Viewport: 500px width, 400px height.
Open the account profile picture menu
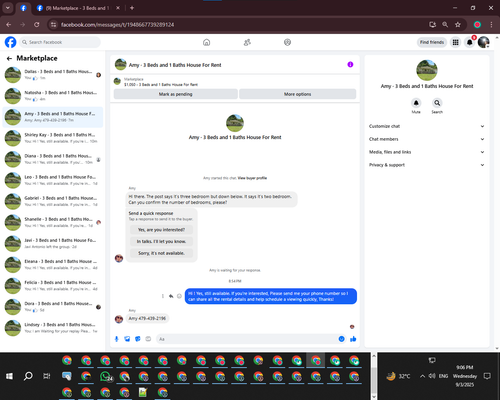(484, 42)
